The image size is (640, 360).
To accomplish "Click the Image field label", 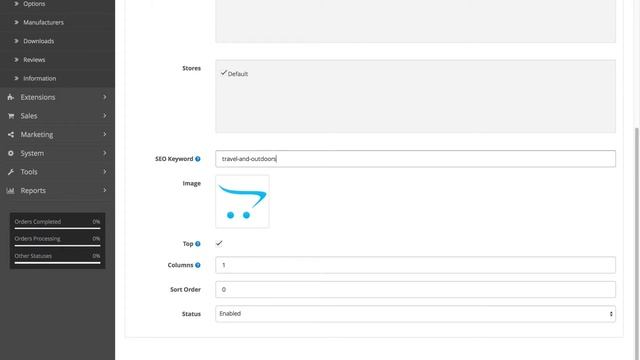I will click(192, 184).
